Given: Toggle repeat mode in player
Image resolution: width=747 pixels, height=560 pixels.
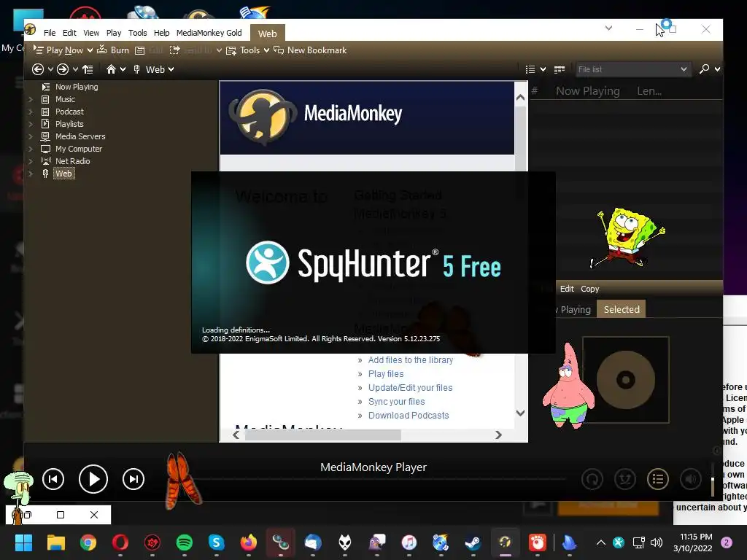Looking at the screenshot, I should coord(592,479).
